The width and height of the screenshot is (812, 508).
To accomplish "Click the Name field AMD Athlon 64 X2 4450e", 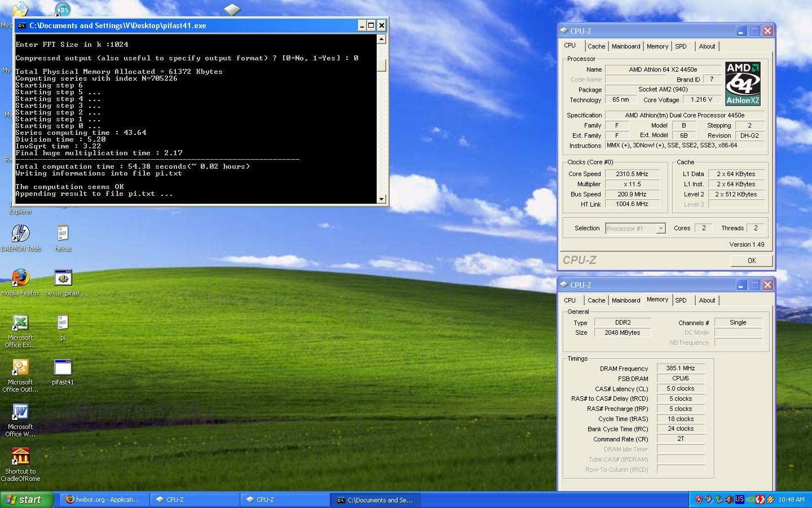I will (x=663, y=69).
